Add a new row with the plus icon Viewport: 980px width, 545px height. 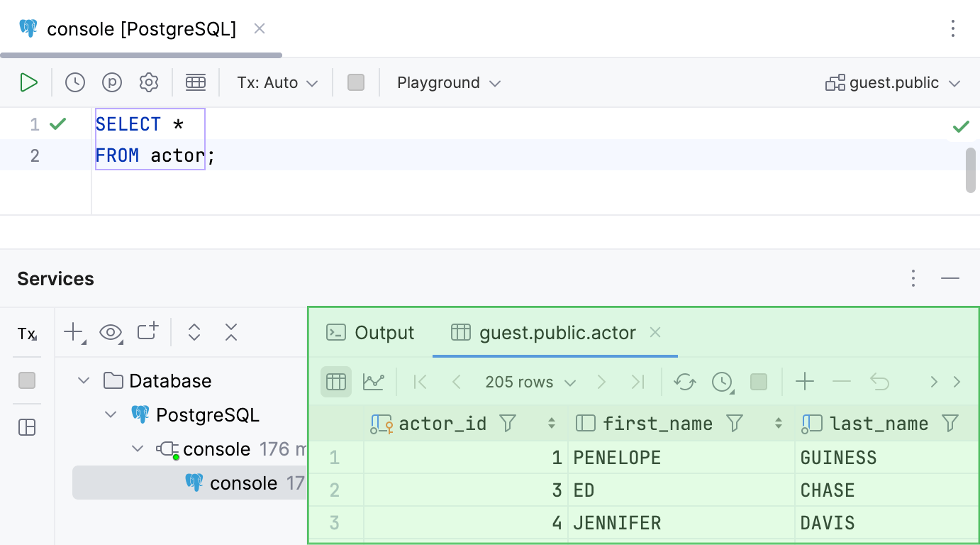click(x=805, y=382)
